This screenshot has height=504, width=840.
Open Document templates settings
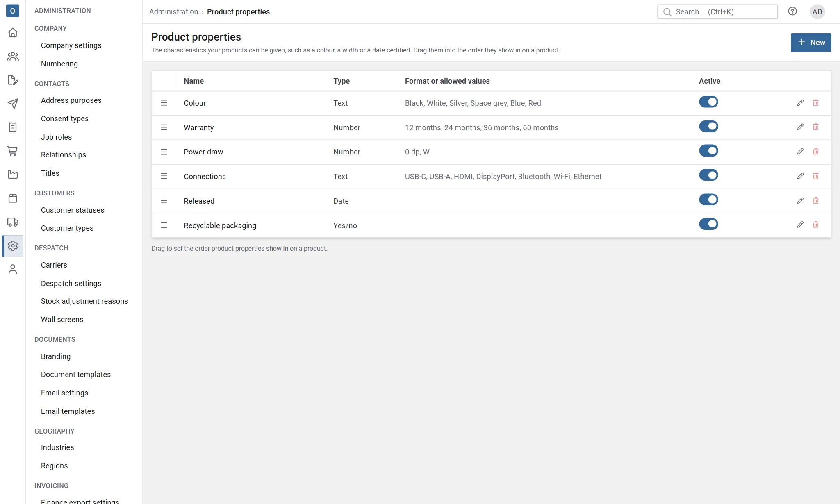point(76,375)
